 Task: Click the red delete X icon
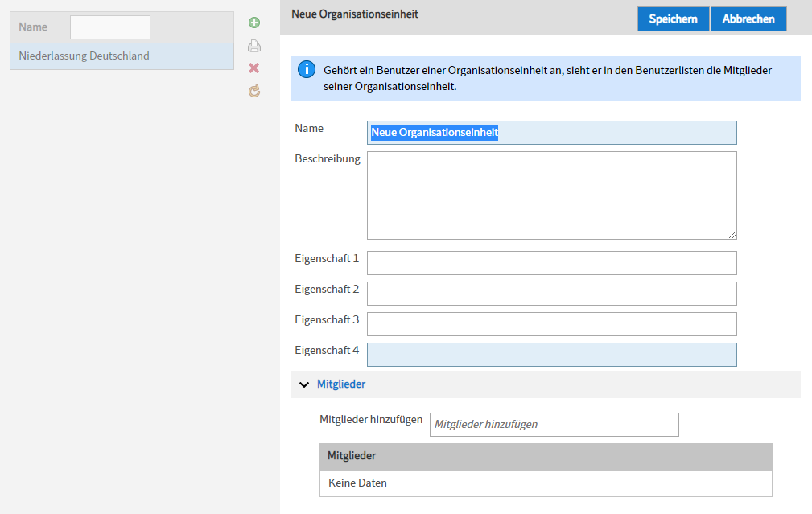253,68
